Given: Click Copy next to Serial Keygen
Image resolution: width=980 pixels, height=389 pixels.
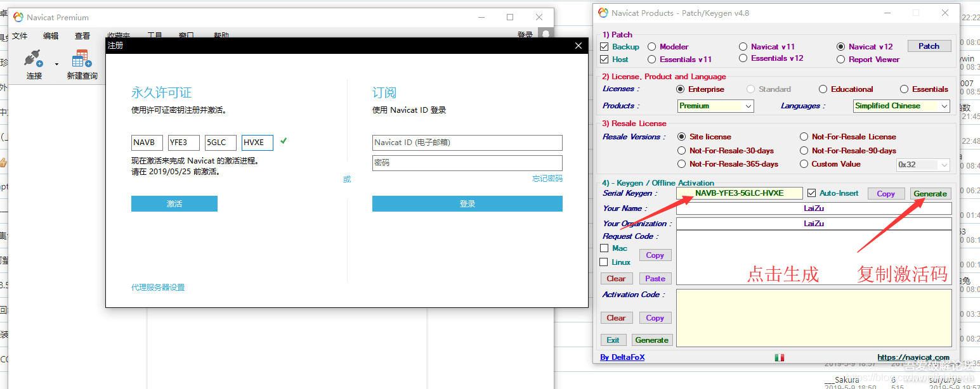Looking at the screenshot, I should [886, 194].
